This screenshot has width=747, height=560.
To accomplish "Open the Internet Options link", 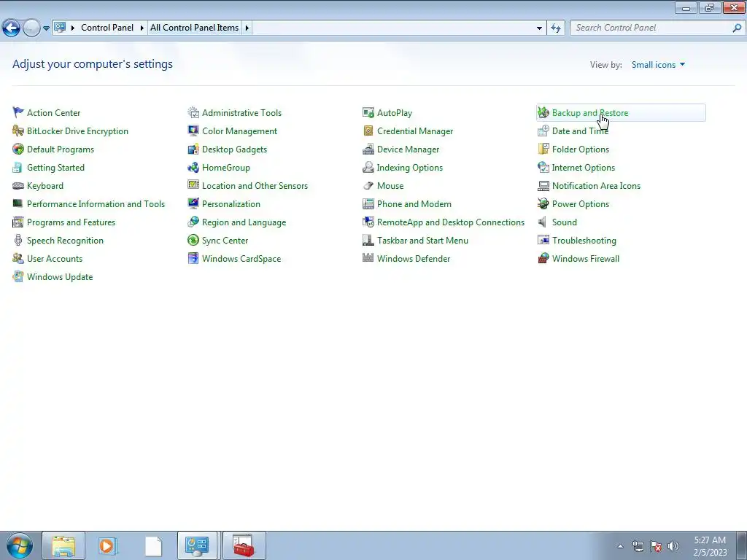I will click(x=583, y=168).
